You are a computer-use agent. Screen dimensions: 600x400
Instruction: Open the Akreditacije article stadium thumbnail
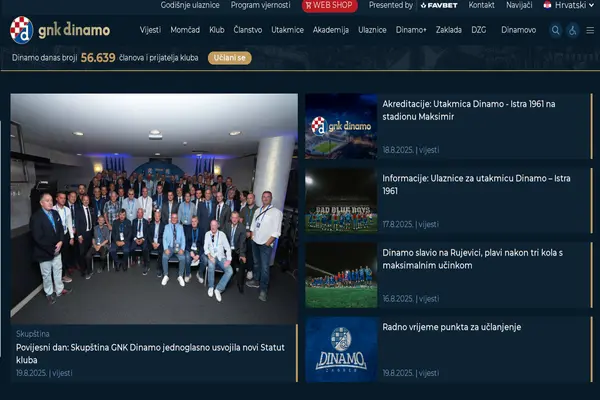coord(341,127)
